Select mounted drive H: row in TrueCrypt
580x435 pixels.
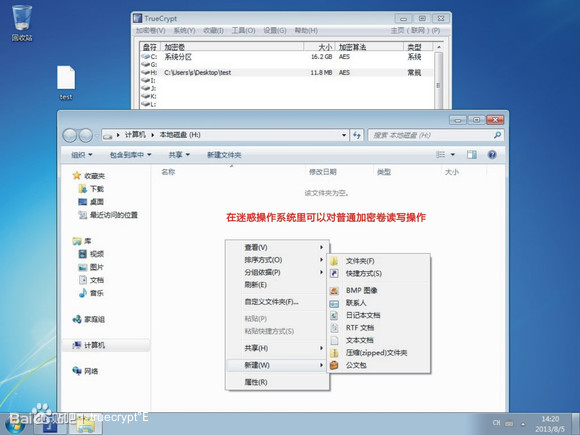click(x=286, y=72)
